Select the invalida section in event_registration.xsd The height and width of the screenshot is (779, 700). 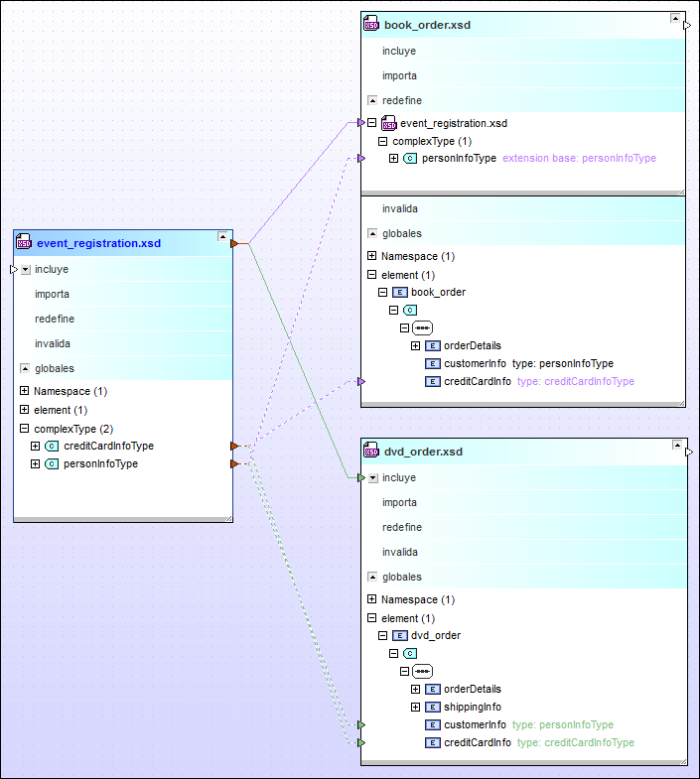click(53, 344)
